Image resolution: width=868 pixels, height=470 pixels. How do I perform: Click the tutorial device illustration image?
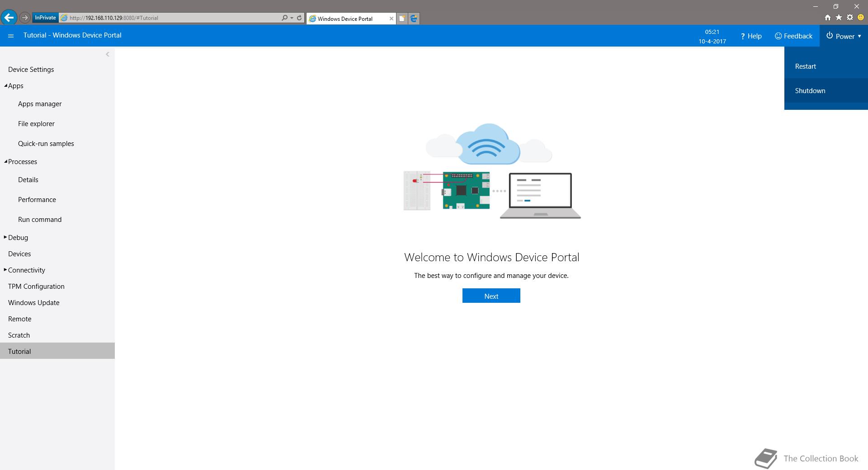pyautogui.click(x=492, y=171)
